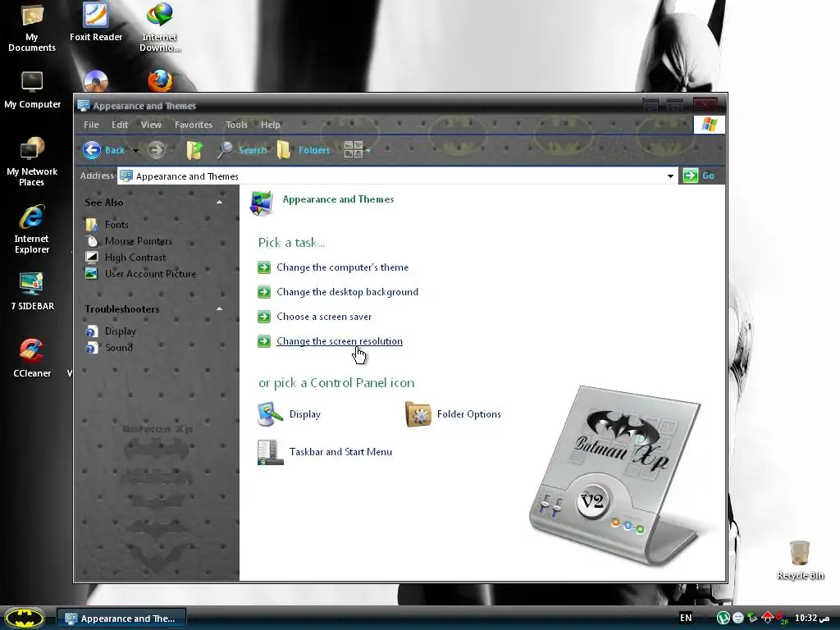
Task: Select Appearance and Themes taskbar button
Action: tap(121, 619)
